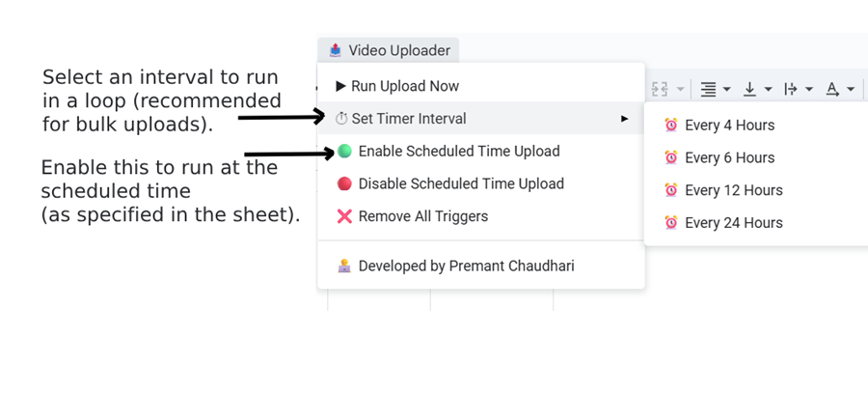Click the vertical align icon

(x=749, y=90)
